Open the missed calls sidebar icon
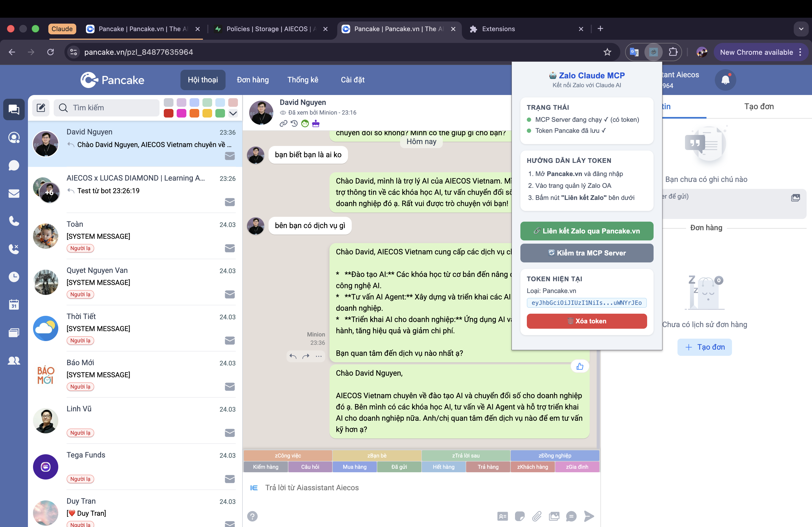Screen dimensions: 812x527 pos(14,249)
